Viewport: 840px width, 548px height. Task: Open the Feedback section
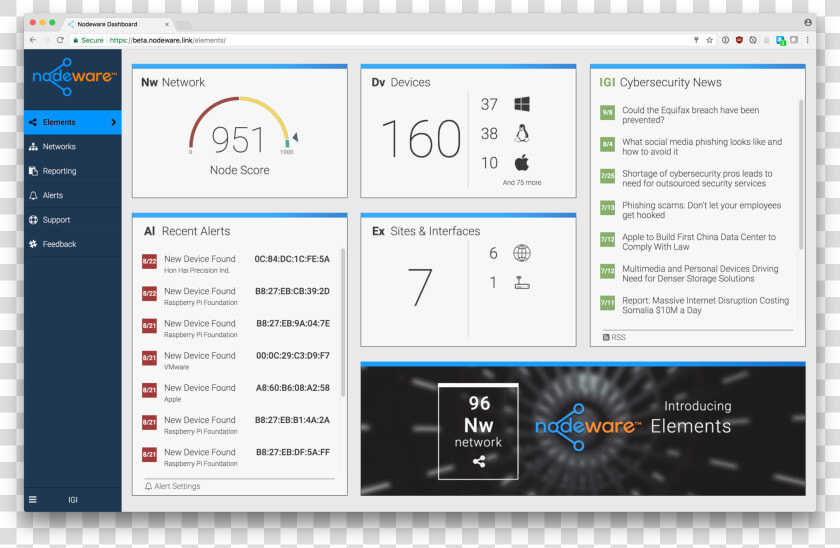click(x=72, y=244)
